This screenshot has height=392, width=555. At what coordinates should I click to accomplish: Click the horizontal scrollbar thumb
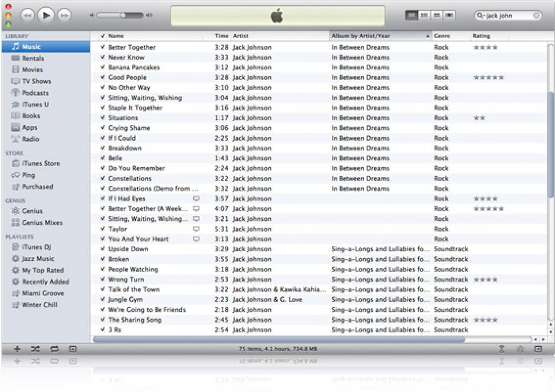[278, 340]
